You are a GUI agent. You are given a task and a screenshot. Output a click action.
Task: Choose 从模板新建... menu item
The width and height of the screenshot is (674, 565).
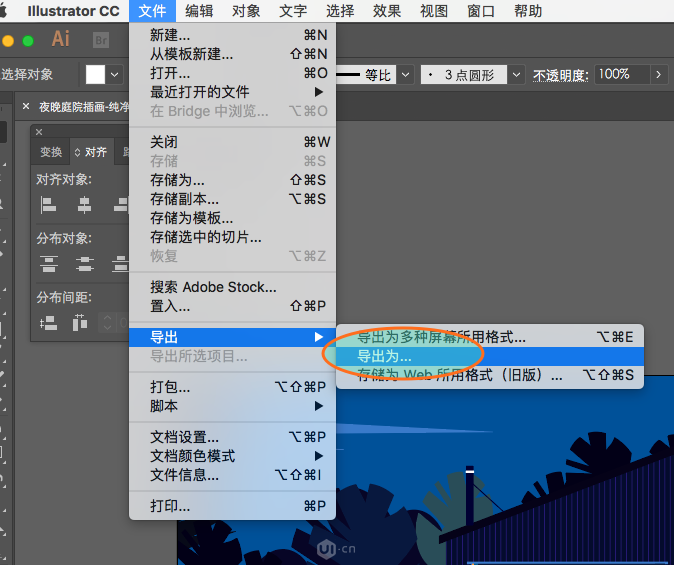coord(232,54)
